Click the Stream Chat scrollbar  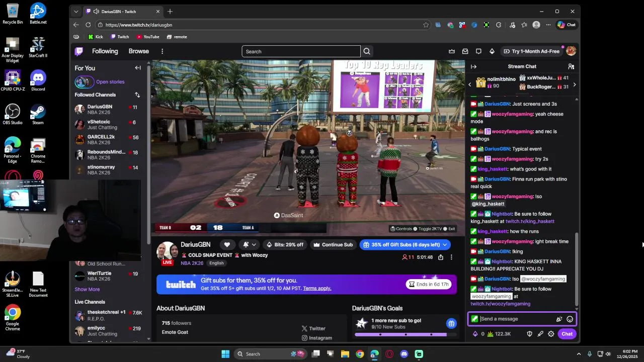[577, 269]
